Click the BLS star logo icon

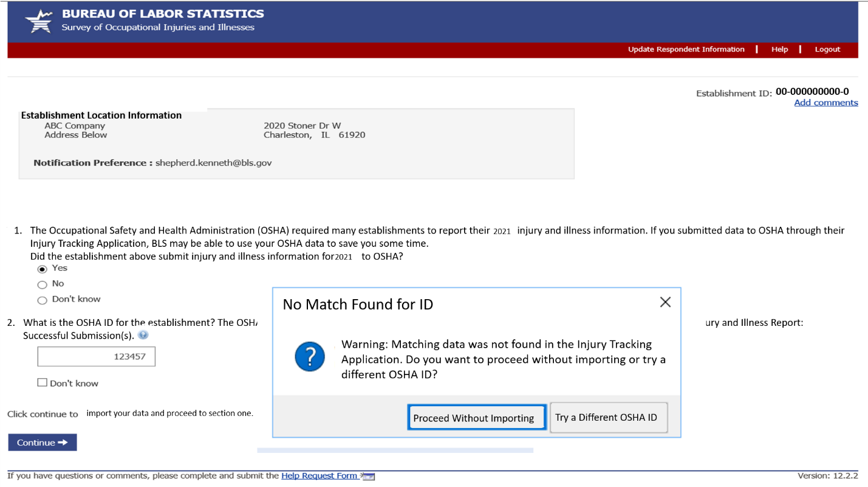click(x=38, y=21)
